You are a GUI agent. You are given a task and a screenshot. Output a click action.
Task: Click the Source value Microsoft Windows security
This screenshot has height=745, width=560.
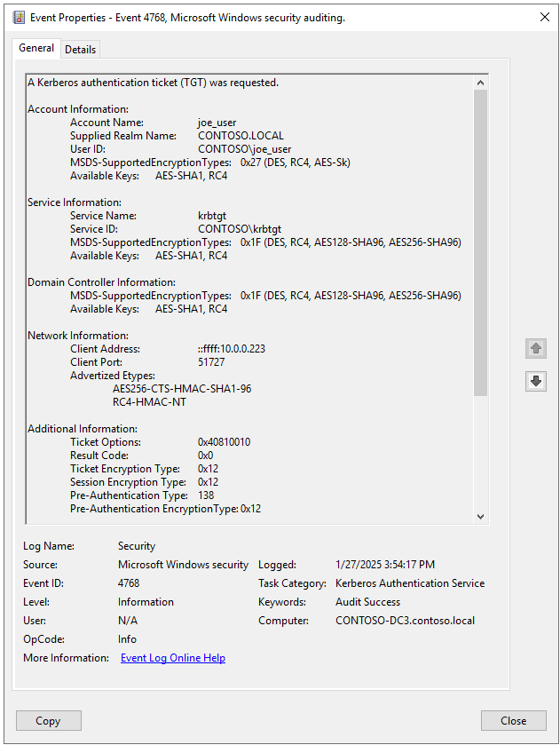pyautogui.click(x=184, y=565)
